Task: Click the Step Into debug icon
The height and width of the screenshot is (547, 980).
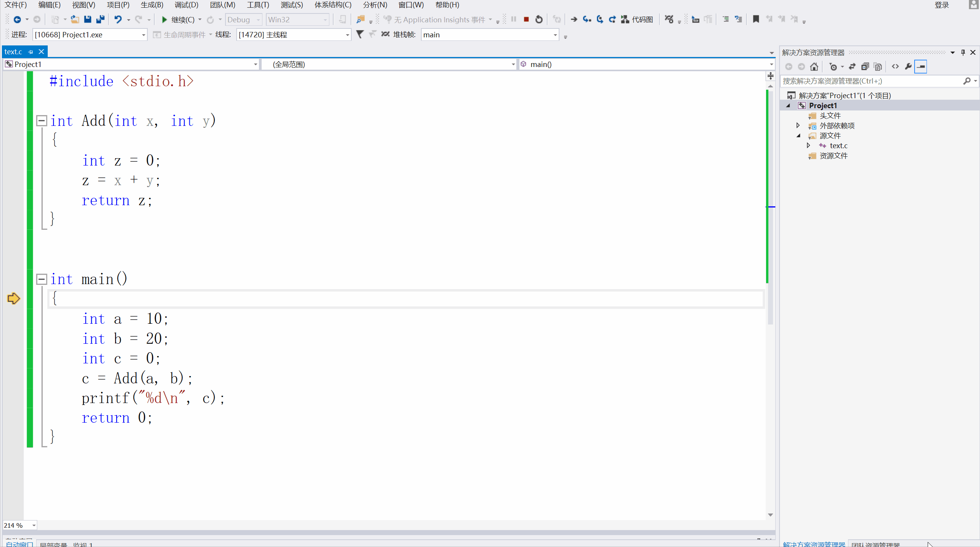Action: pyautogui.click(x=587, y=19)
